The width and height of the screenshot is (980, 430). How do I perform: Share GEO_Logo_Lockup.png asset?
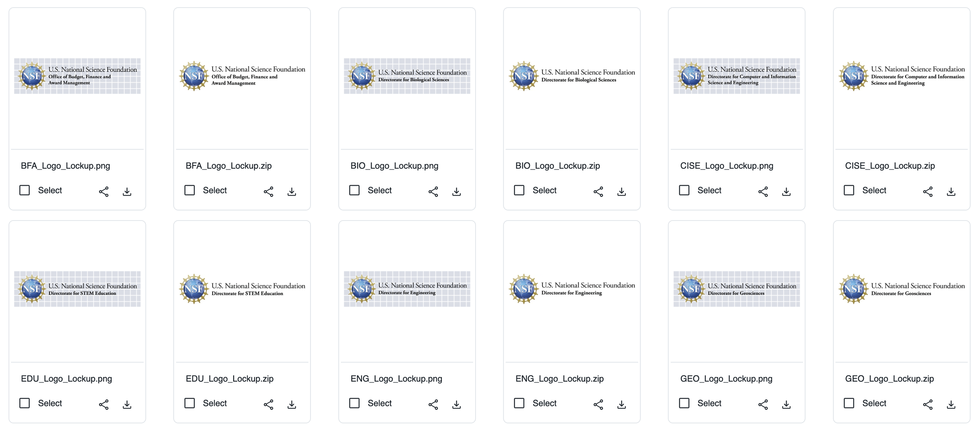763,404
